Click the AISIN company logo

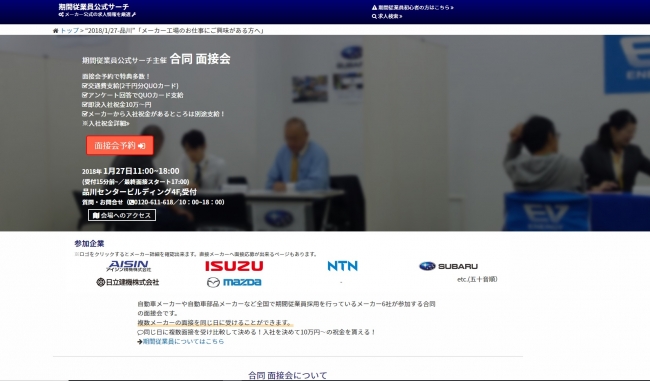pos(129,266)
